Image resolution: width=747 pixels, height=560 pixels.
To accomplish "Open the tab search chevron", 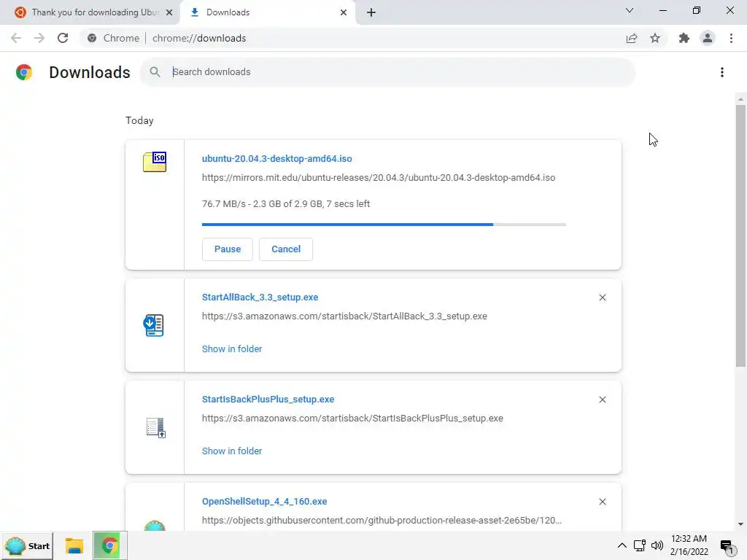I will tap(630, 10).
